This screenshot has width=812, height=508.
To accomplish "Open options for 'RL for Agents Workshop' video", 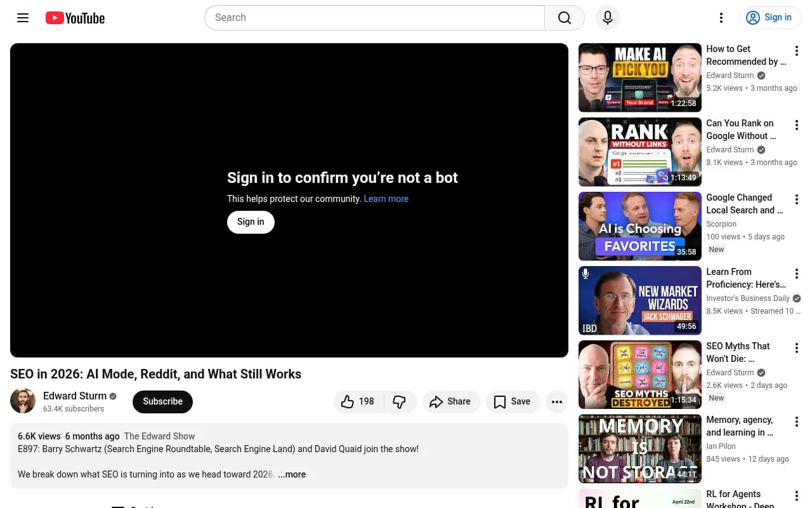I will click(797, 497).
